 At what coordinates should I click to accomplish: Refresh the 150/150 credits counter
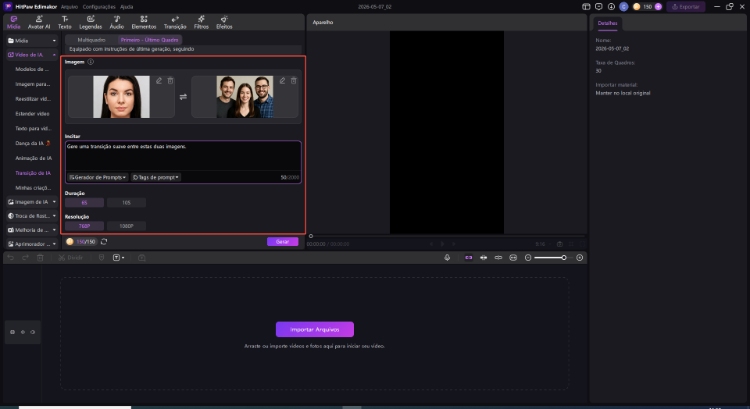point(104,242)
